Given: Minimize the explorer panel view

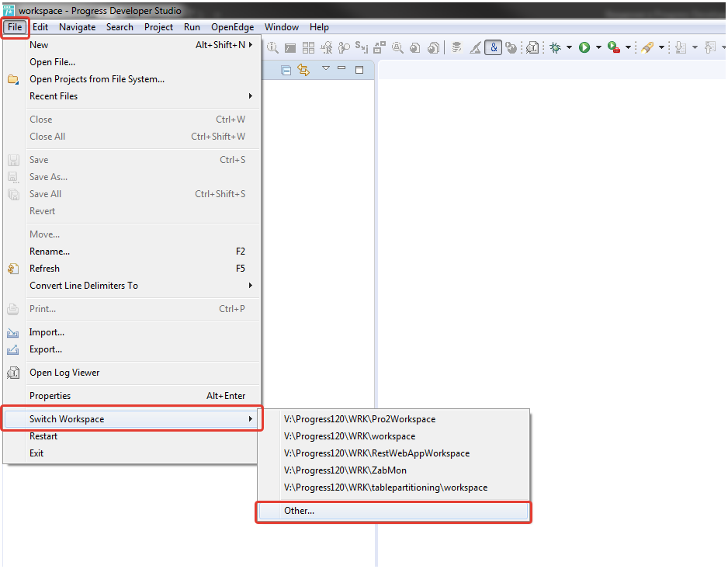Looking at the screenshot, I should [341, 68].
